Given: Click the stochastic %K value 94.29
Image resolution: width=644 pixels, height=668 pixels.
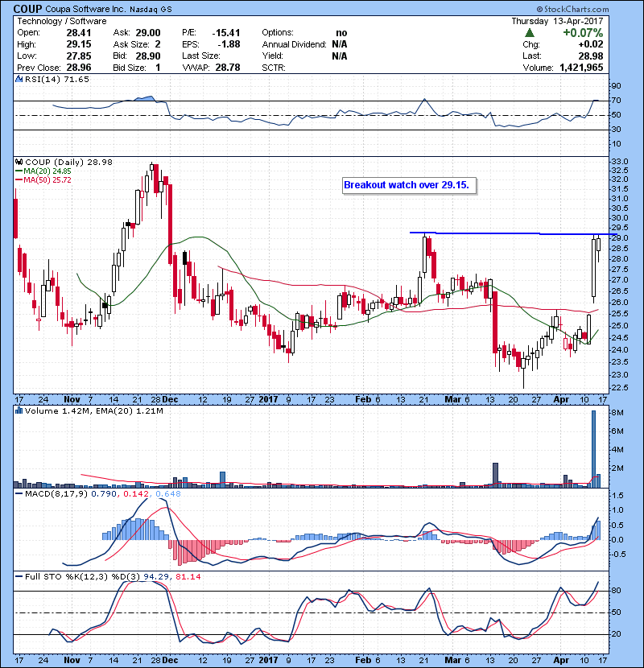Looking at the screenshot, I should [156, 576].
